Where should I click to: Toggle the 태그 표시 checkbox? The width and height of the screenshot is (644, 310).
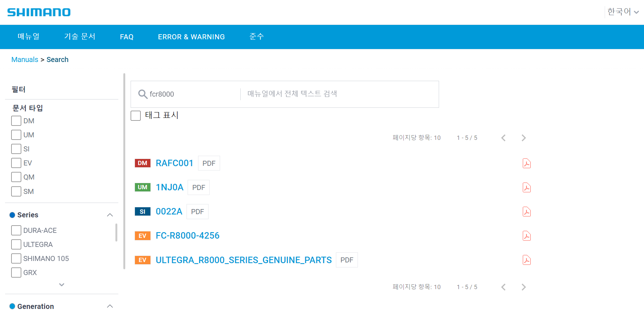tap(136, 116)
